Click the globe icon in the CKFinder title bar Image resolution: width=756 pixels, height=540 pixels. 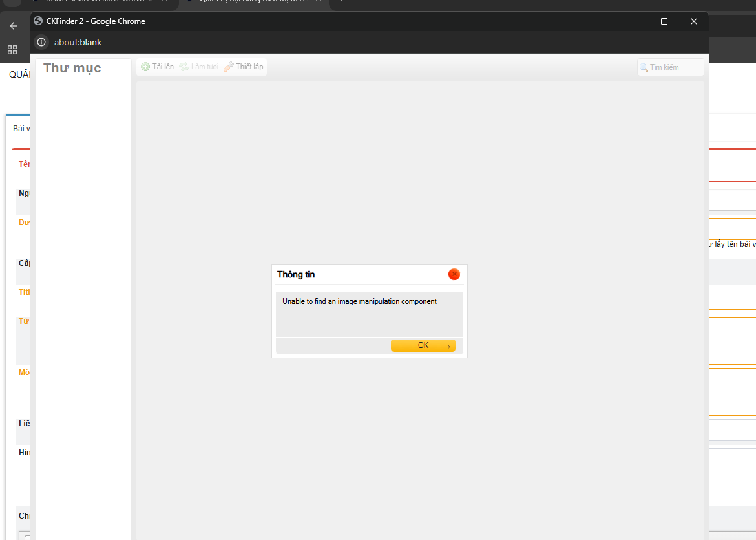click(39, 21)
